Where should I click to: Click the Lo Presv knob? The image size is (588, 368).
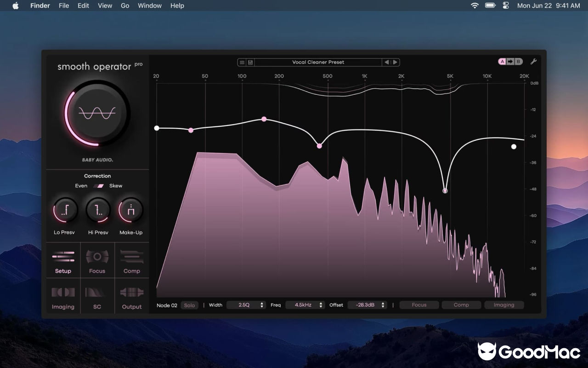pos(65,210)
